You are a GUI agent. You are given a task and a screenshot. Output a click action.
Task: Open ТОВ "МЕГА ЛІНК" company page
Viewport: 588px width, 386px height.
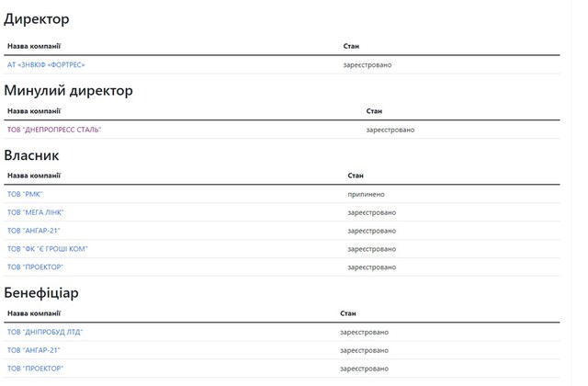[36, 212]
